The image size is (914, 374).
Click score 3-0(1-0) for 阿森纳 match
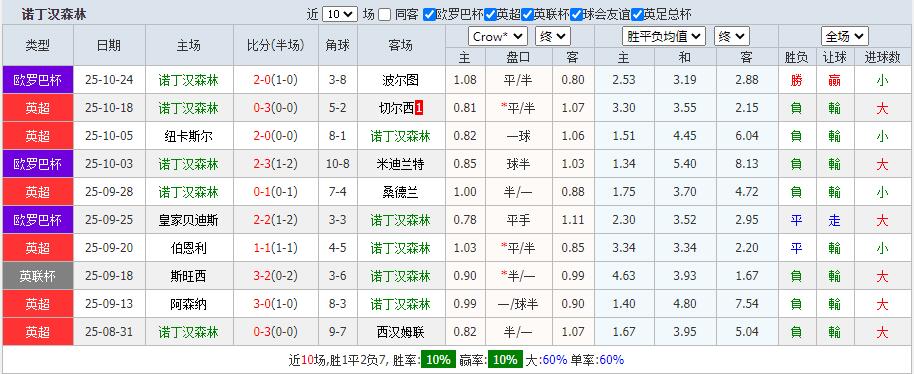pos(275,304)
